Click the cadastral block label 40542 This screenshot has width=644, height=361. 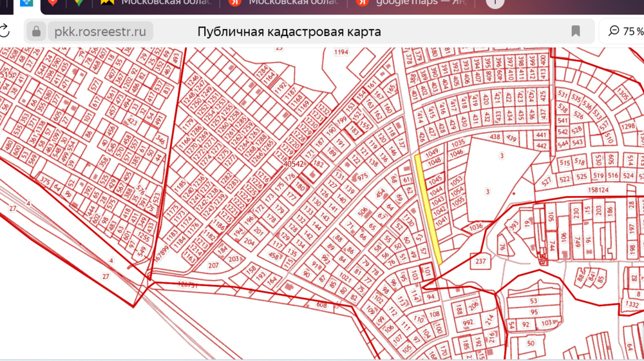(293, 164)
